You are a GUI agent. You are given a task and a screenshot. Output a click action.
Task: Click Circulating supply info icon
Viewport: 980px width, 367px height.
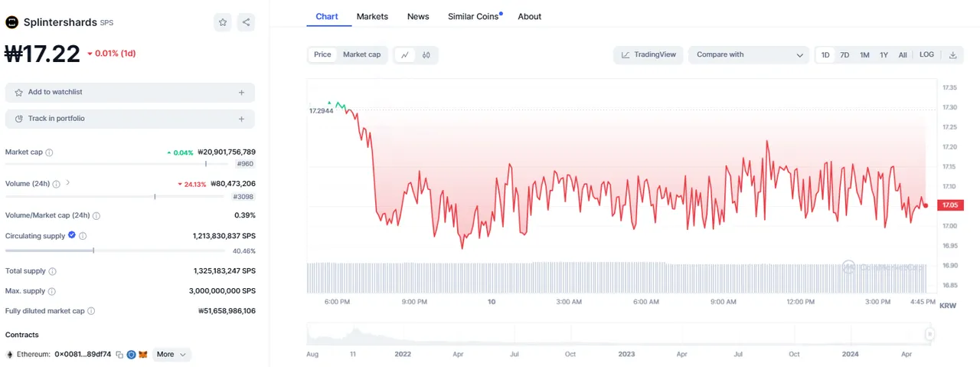point(83,236)
